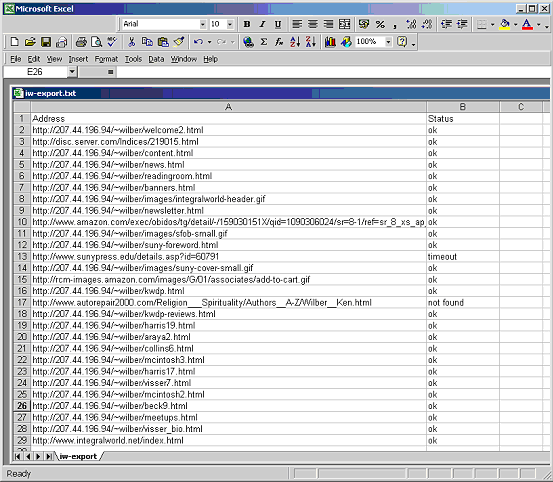Click the Save floppy disk icon
Image resolution: width=553 pixels, height=482 pixels.
point(46,42)
